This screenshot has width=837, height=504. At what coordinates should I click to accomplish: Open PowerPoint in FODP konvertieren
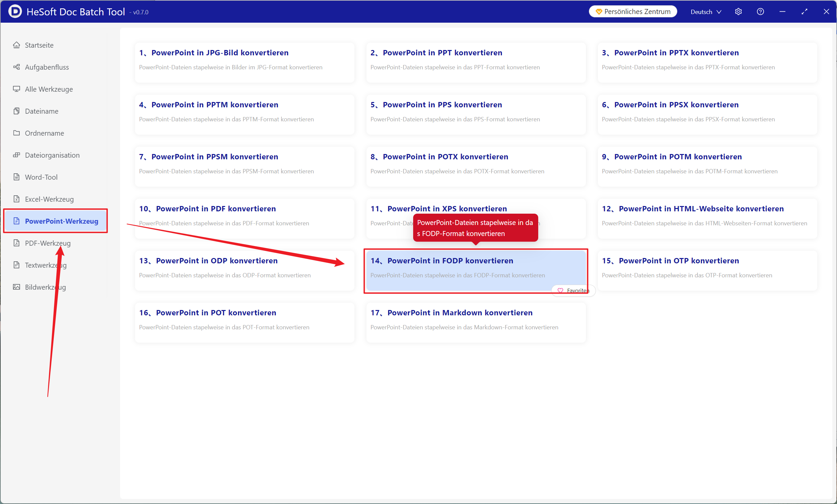coord(476,270)
